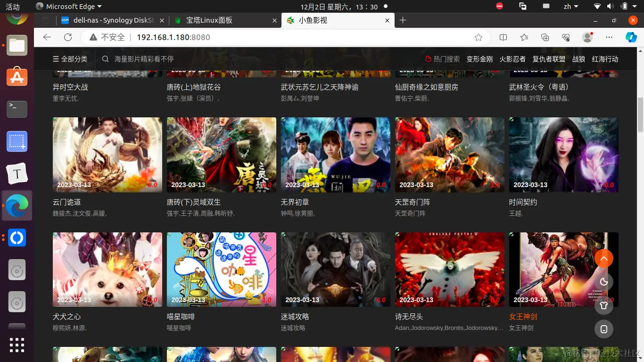This screenshot has width=644, height=362.
Task: Open the Edge profile avatar
Action: 587,37
